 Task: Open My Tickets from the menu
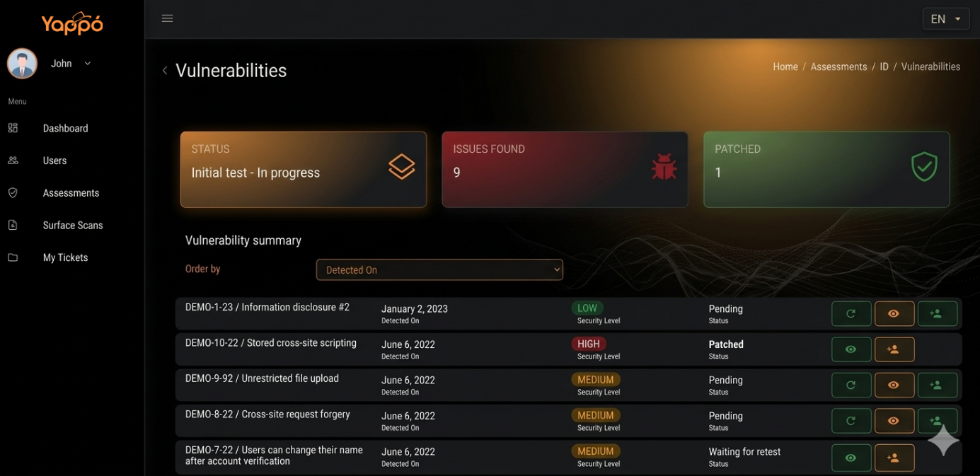point(65,257)
